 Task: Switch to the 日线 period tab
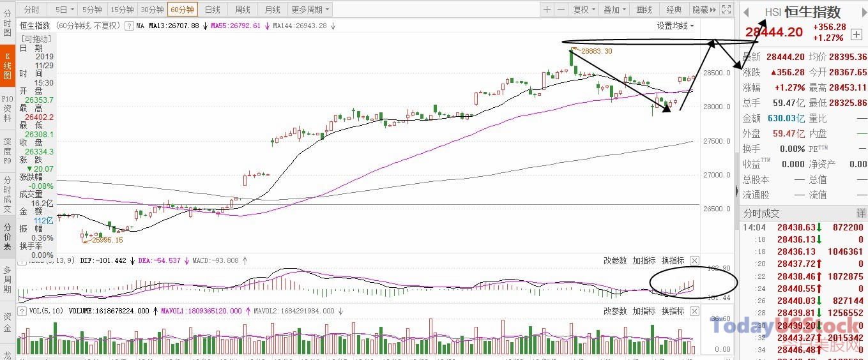pyautogui.click(x=212, y=10)
